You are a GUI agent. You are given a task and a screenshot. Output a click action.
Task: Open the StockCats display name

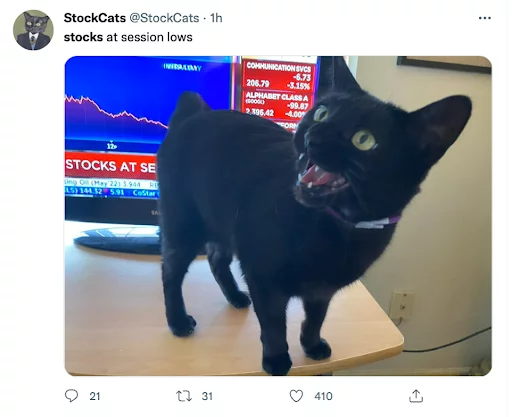(x=95, y=18)
